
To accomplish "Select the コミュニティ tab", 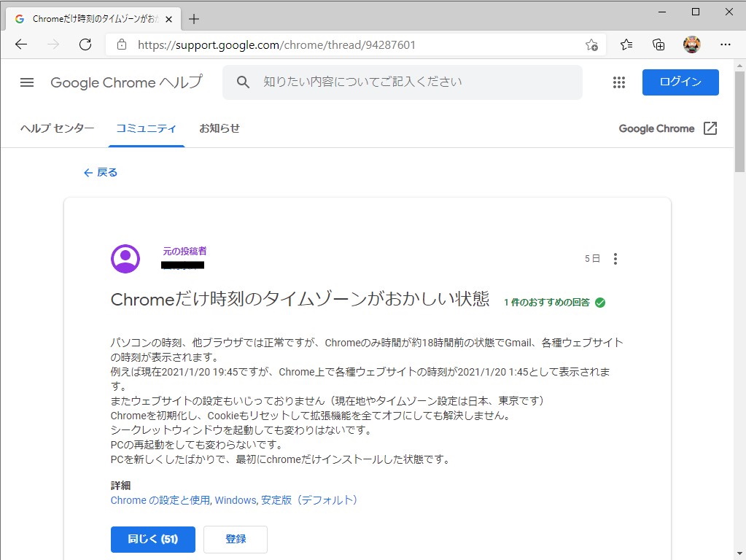I will point(146,128).
